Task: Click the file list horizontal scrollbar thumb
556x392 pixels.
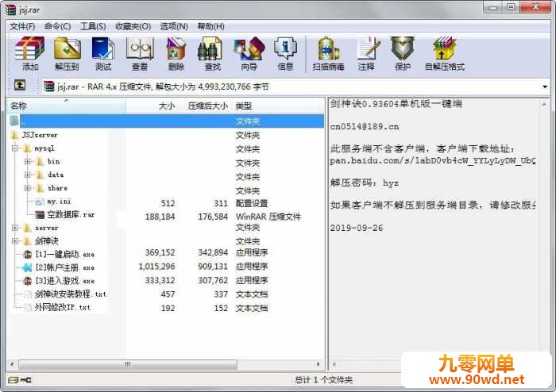Action: click(128, 364)
